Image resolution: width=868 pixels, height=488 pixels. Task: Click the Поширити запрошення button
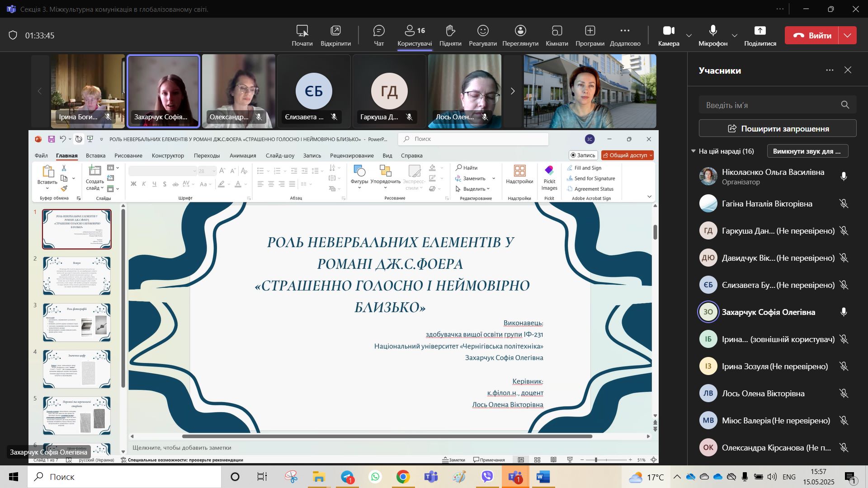778,129
